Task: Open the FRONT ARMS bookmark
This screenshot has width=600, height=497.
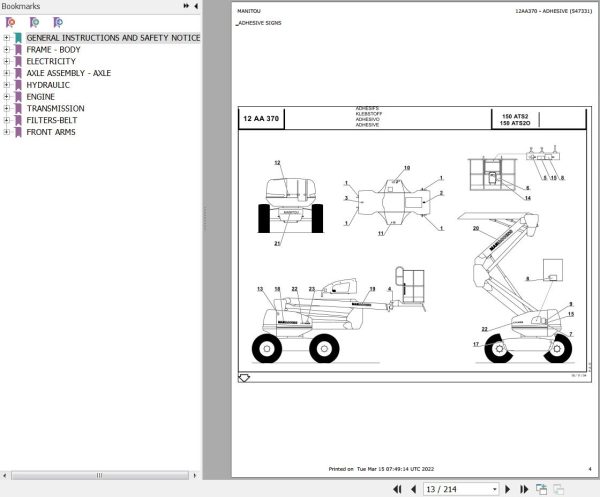Action: tap(51, 132)
